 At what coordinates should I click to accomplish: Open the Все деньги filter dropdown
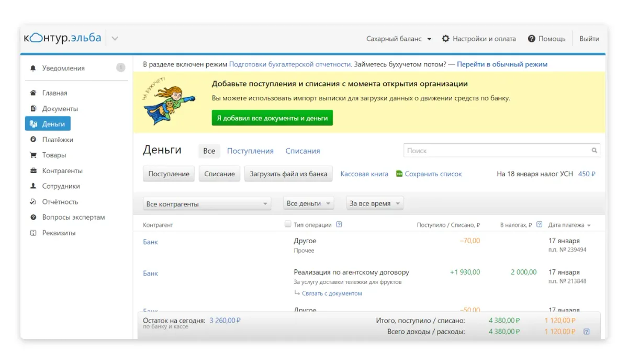point(309,203)
